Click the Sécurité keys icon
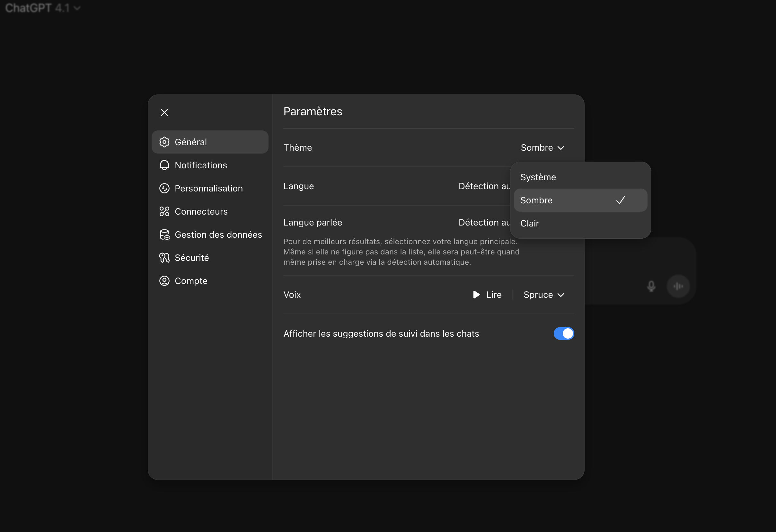776x532 pixels. pos(164,257)
